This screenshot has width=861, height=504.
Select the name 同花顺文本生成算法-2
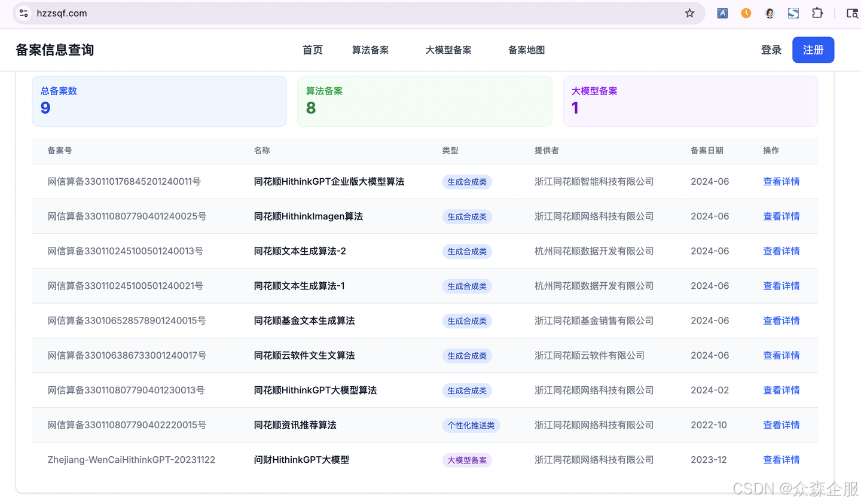(x=300, y=251)
